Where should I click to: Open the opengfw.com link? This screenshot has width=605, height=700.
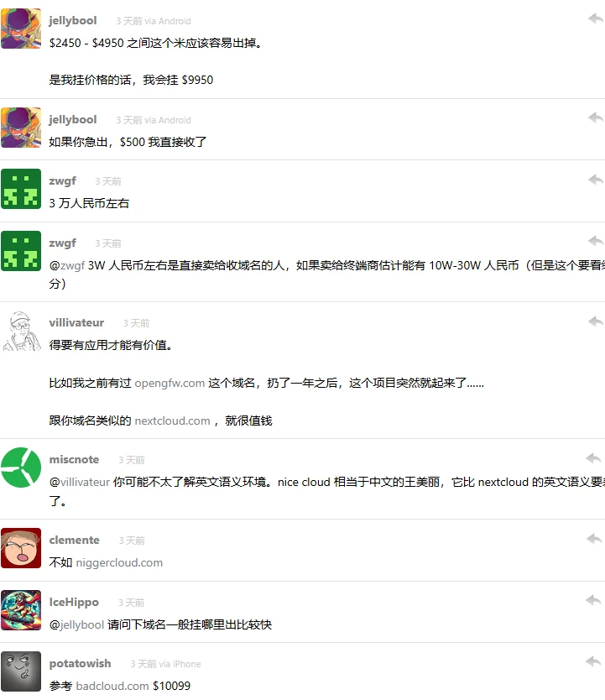point(170,383)
